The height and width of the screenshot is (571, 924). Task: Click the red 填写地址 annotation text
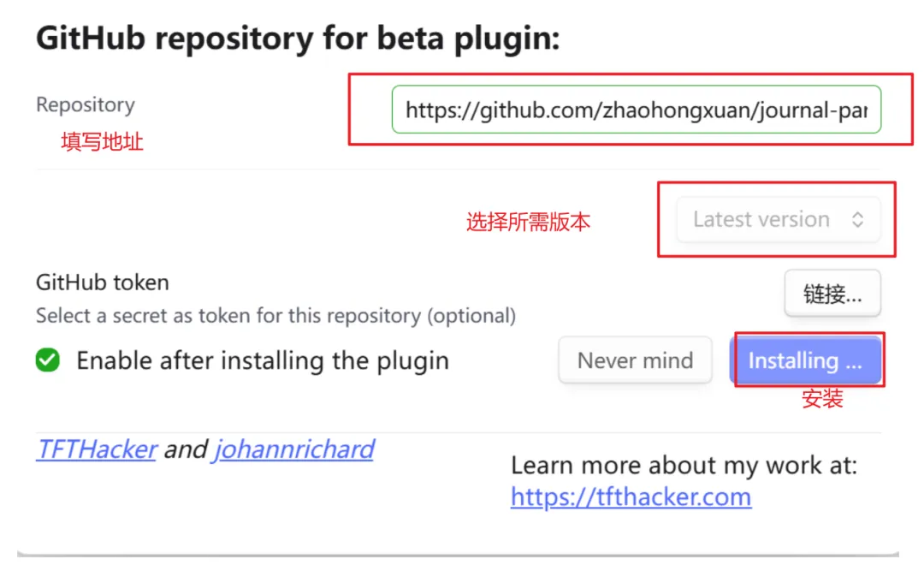pyautogui.click(x=102, y=141)
